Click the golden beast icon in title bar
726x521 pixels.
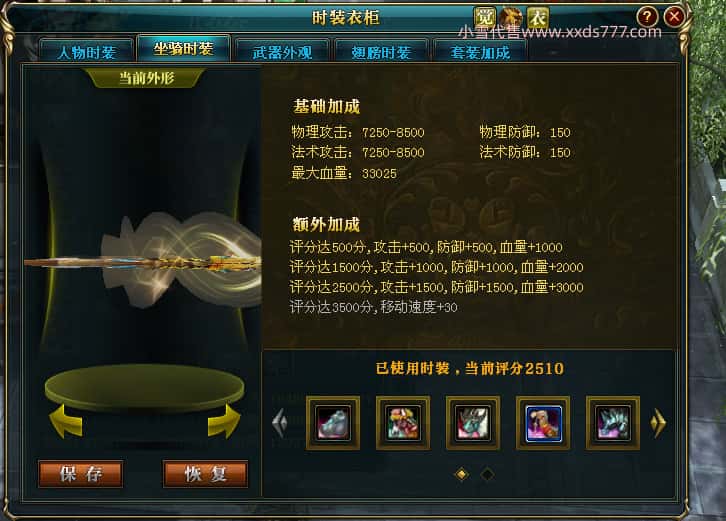pos(511,18)
